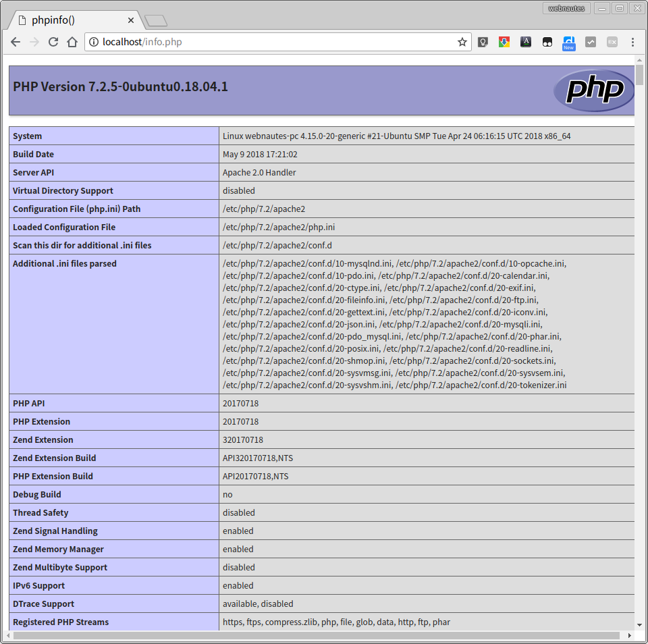This screenshot has width=648, height=644.
Task: Open the lightbulb extension icon
Action: pos(483,42)
